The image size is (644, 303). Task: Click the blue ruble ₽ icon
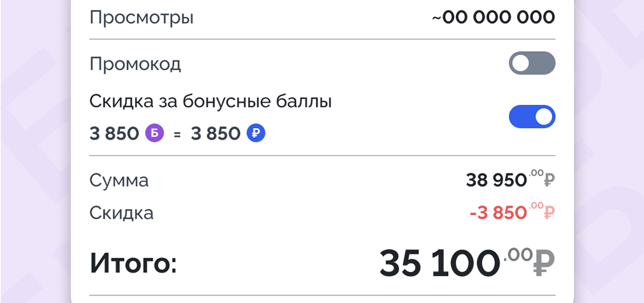pyautogui.click(x=256, y=134)
